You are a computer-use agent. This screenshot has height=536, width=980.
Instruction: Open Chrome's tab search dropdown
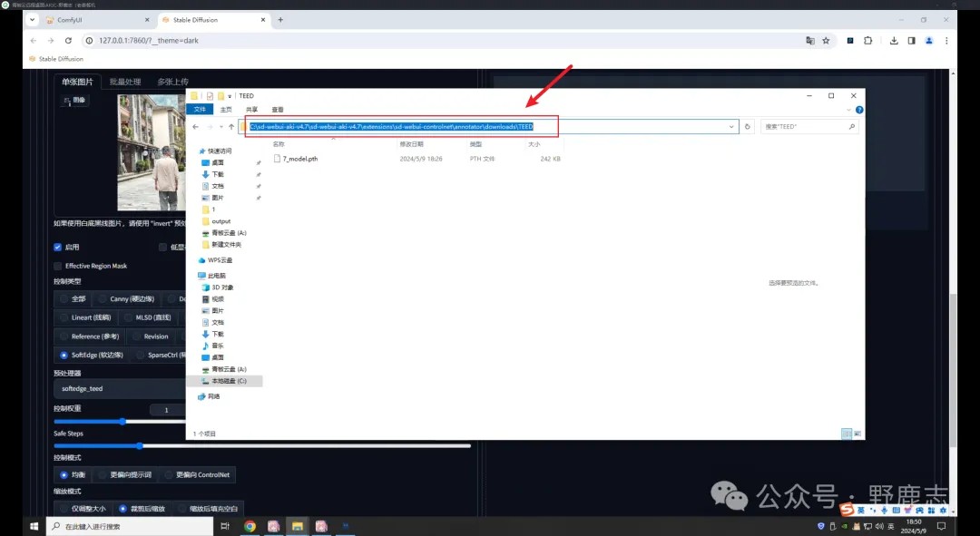pyautogui.click(x=33, y=20)
